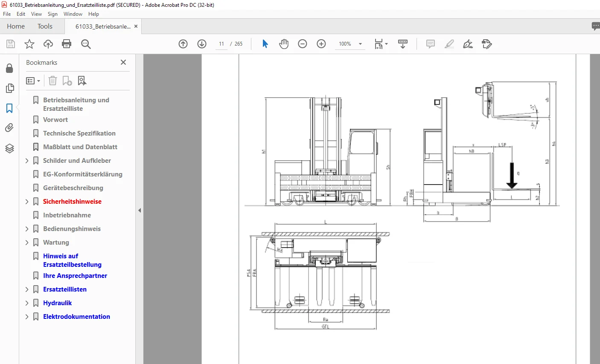Click the scrolling mode download icon
Image resolution: width=600 pixels, height=364 pixels.
pos(403,44)
